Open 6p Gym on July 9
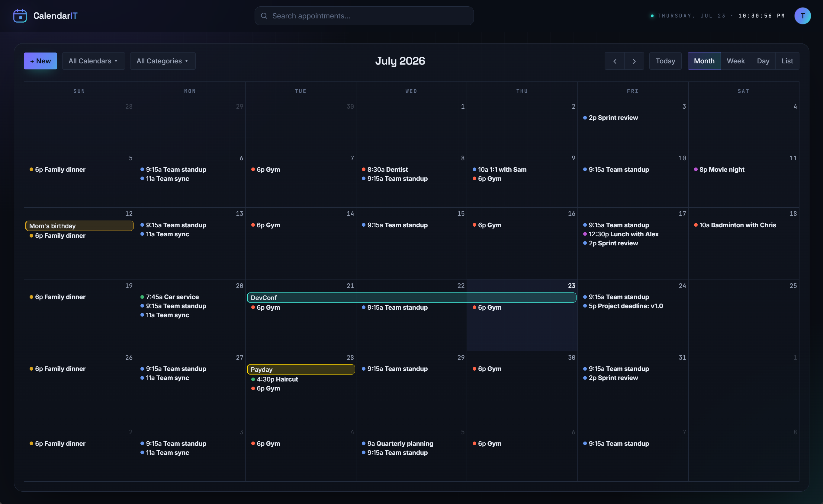The image size is (823, 504). tap(487, 179)
